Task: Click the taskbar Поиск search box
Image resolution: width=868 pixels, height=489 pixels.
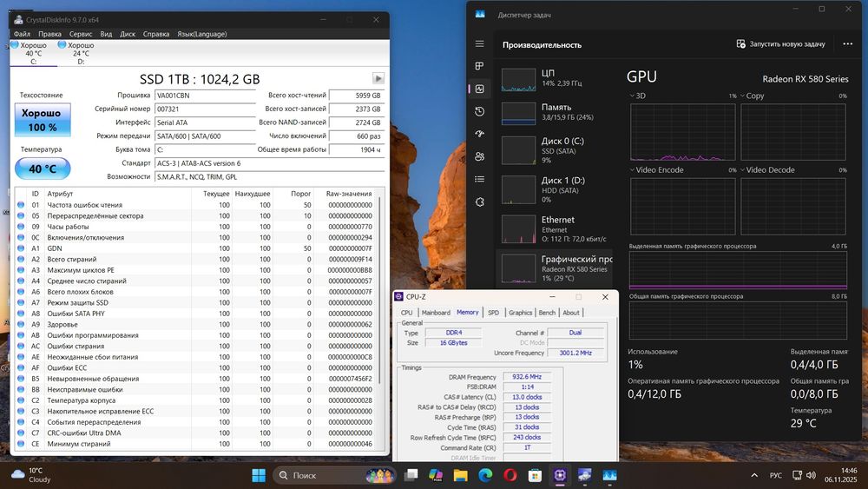Action: pyautogui.click(x=335, y=475)
